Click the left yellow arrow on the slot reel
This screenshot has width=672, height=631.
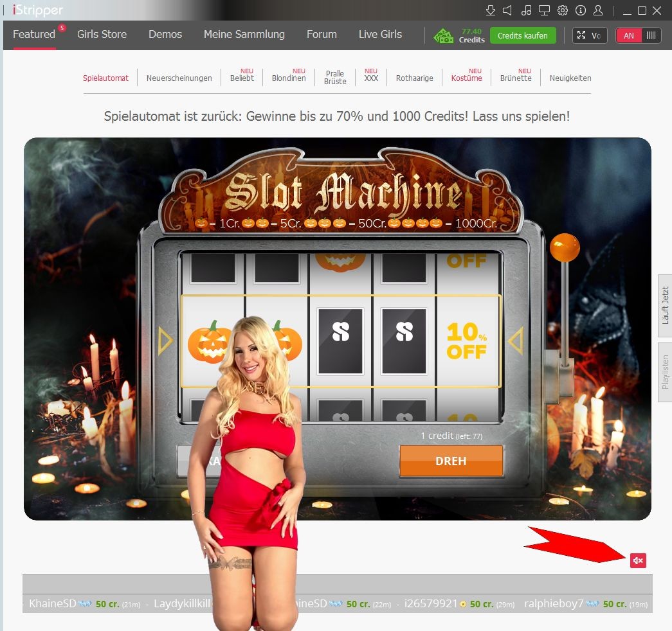pos(165,341)
